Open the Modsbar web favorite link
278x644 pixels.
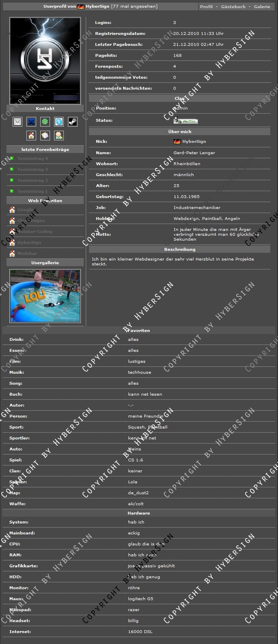(27, 254)
